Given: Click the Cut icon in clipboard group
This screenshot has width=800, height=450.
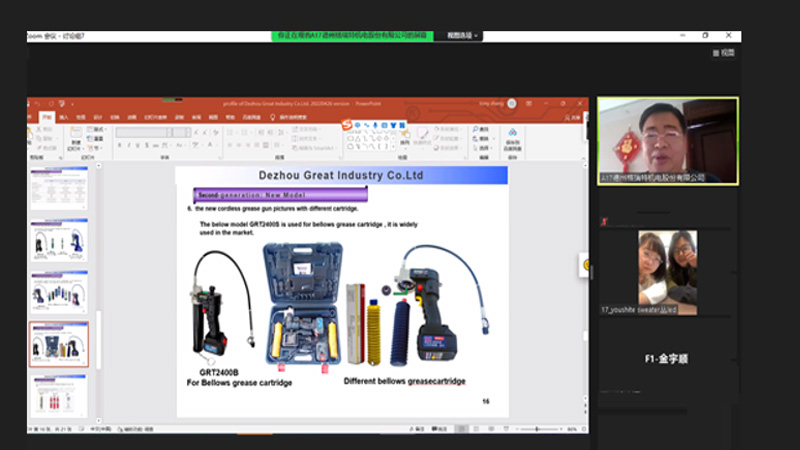Looking at the screenshot, I should pos(39,130).
